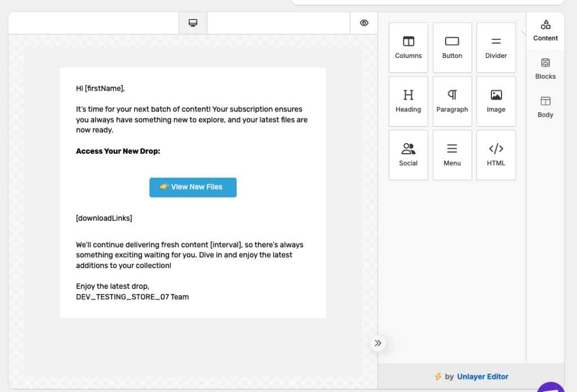Switch to the Blocks tab
Image resolution: width=577 pixels, height=392 pixels.
pyautogui.click(x=545, y=69)
